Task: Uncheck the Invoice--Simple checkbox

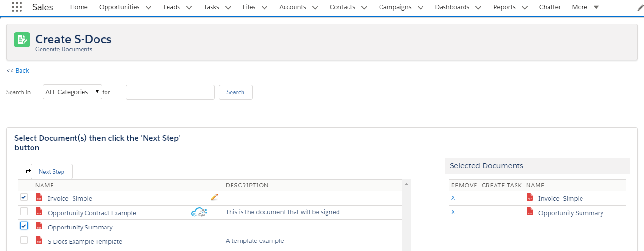Action: (24, 197)
